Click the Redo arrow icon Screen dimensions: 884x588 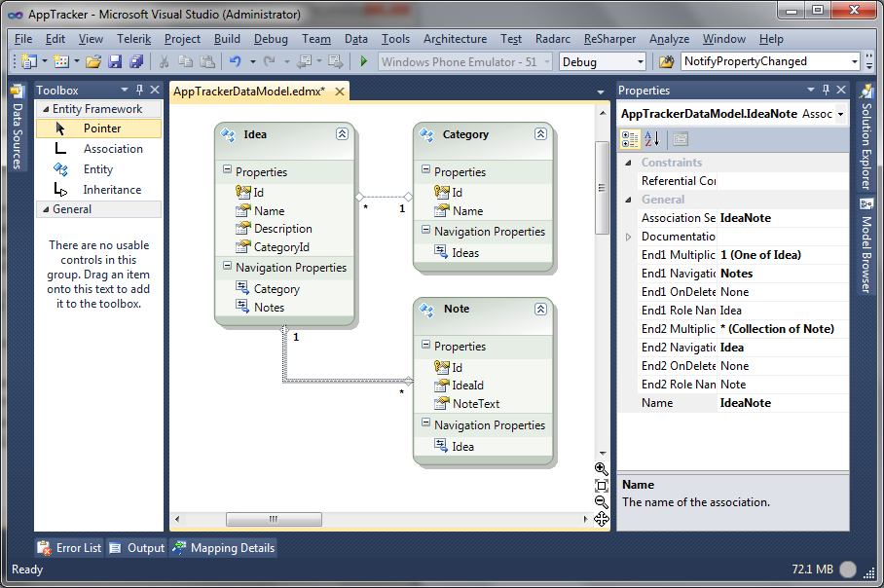(x=270, y=61)
